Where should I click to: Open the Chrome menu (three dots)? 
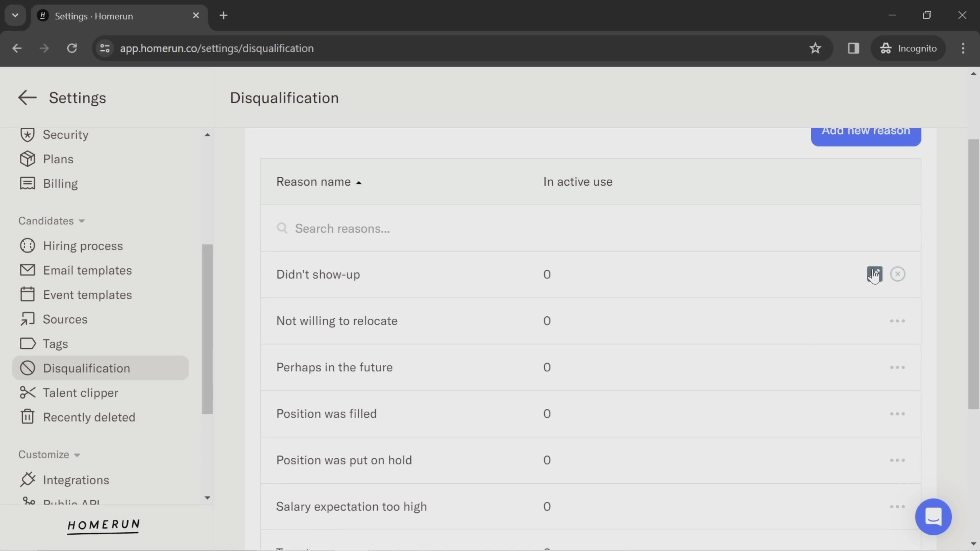(x=963, y=48)
